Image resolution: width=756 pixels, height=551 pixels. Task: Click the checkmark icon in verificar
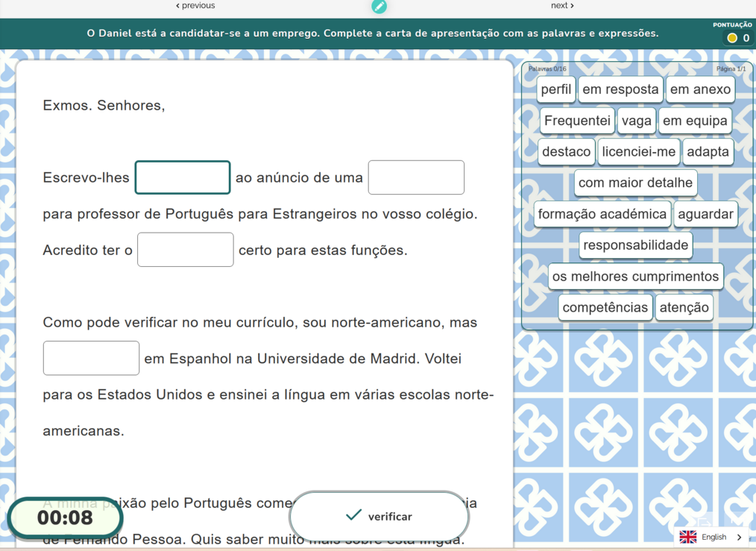(353, 515)
